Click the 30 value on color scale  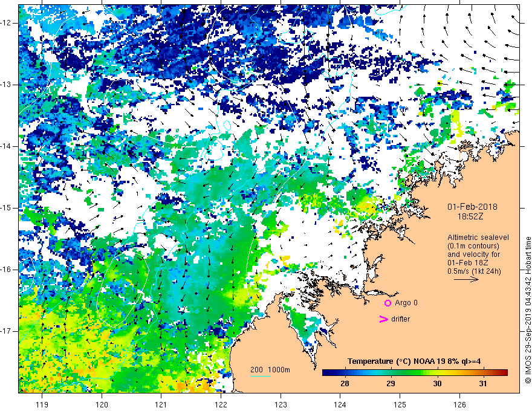click(x=437, y=384)
